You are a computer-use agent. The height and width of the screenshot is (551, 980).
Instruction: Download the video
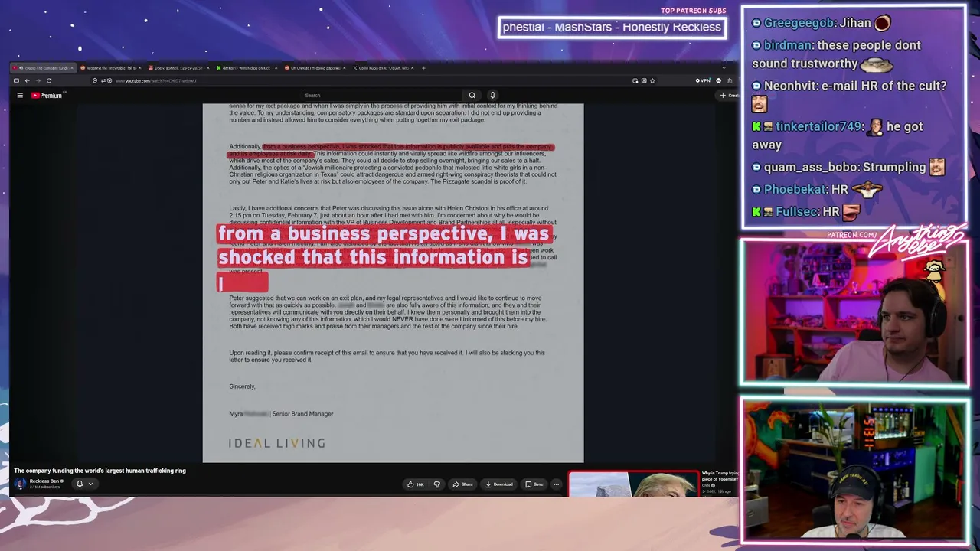click(x=498, y=484)
